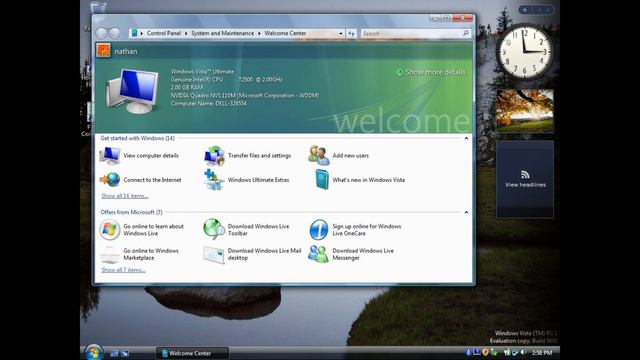Select System and Maintenance breadcrumb
This screenshot has width=640, height=360.
coord(222,33)
